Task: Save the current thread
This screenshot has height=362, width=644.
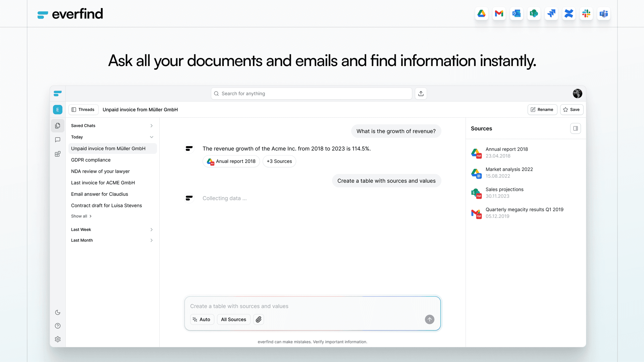Action: (x=572, y=110)
